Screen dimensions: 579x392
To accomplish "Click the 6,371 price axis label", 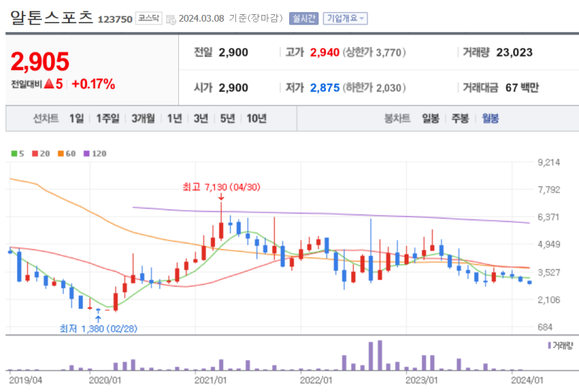I will 549,217.
